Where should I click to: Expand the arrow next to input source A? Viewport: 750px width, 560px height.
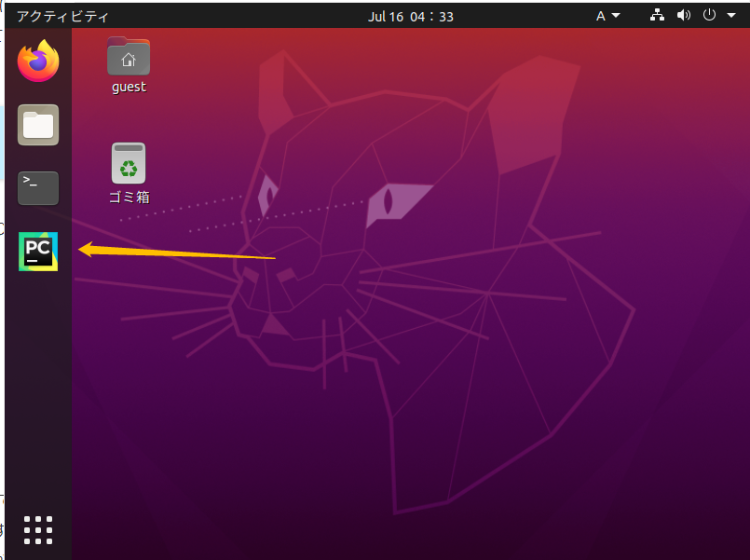(616, 16)
